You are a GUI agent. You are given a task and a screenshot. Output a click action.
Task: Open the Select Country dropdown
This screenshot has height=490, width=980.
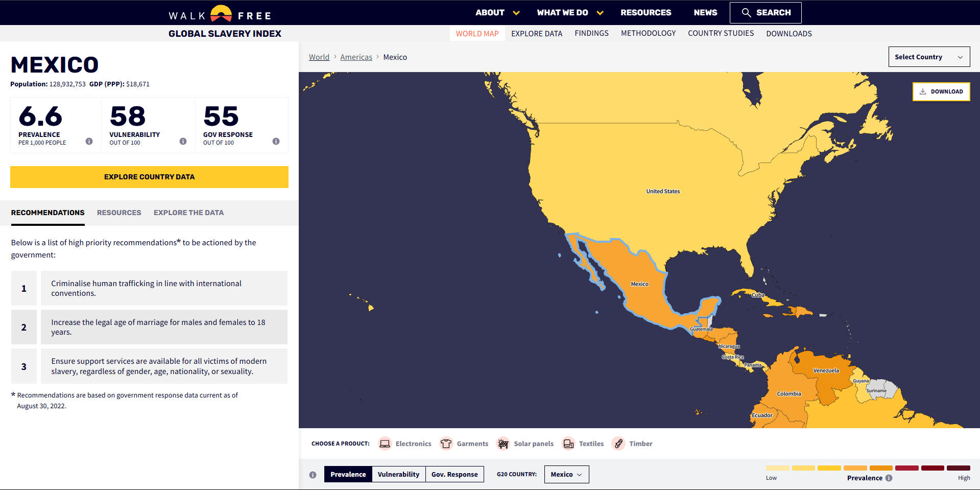pos(929,57)
